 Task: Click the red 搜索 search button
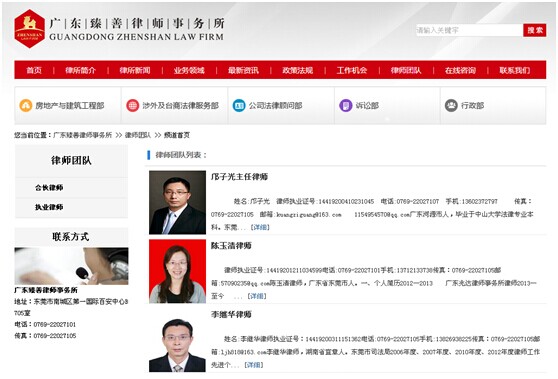[535, 30]
